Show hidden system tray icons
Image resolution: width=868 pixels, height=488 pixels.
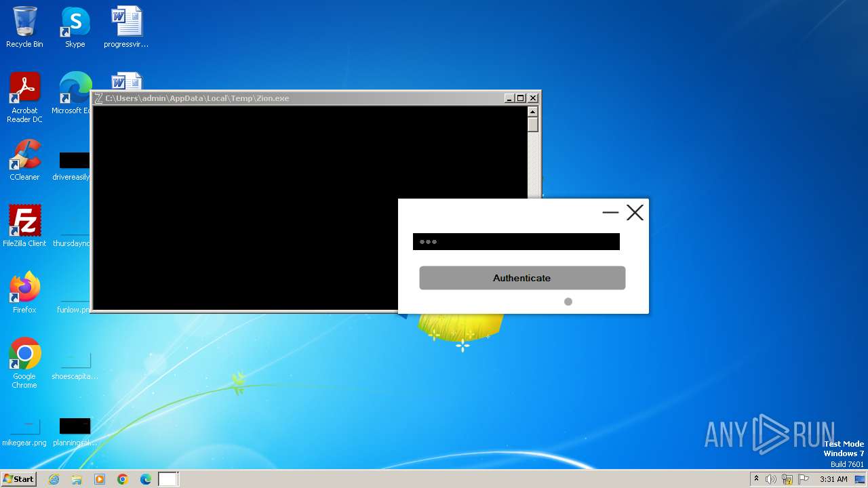click(756, 479)
